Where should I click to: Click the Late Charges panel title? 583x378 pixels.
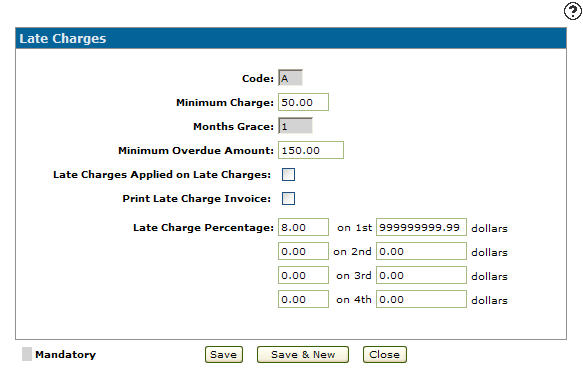[62, 39]
